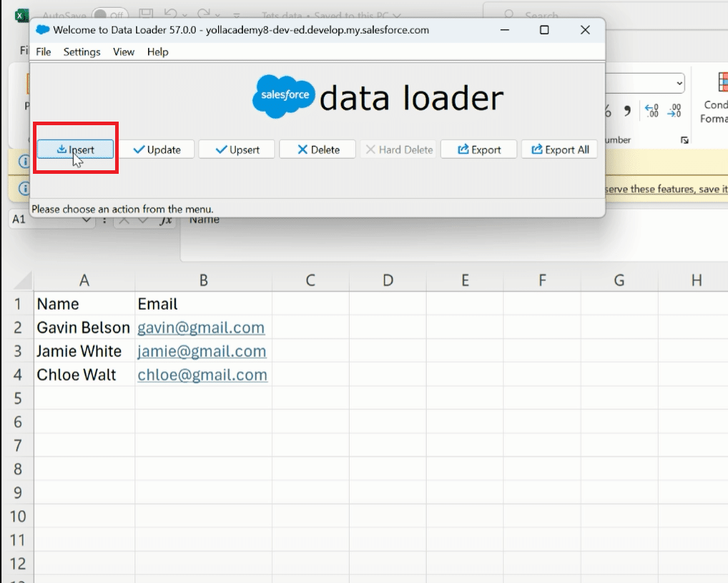Viewport: 728px width, 583px height.
Task: Open the gavin@gmail.com email link
Action: [x=201, y=328]
